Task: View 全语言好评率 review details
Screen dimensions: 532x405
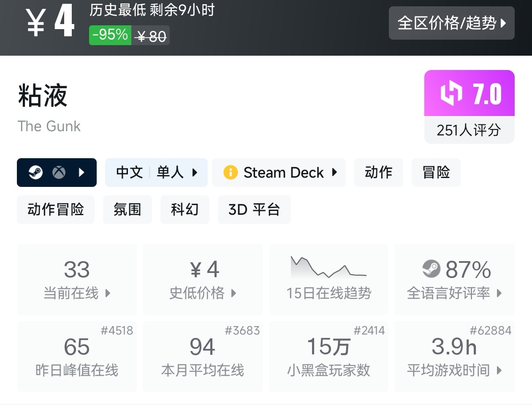Action: pos(454,279)
